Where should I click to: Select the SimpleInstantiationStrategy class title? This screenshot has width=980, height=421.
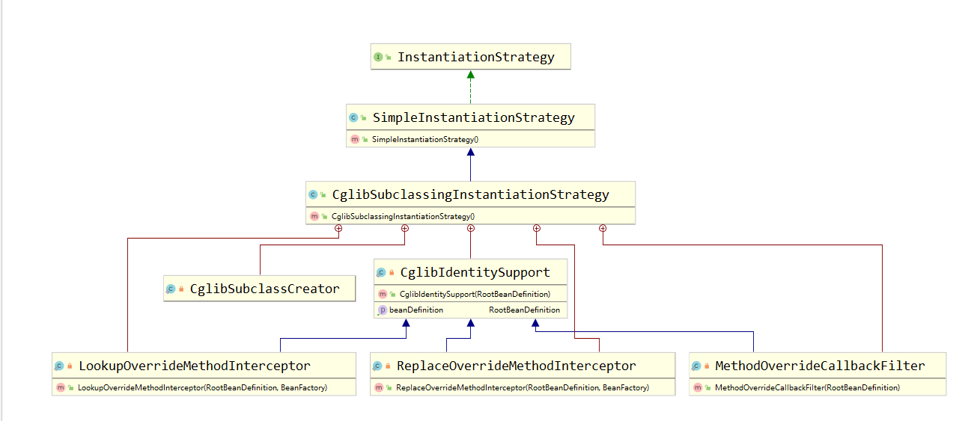473,117
